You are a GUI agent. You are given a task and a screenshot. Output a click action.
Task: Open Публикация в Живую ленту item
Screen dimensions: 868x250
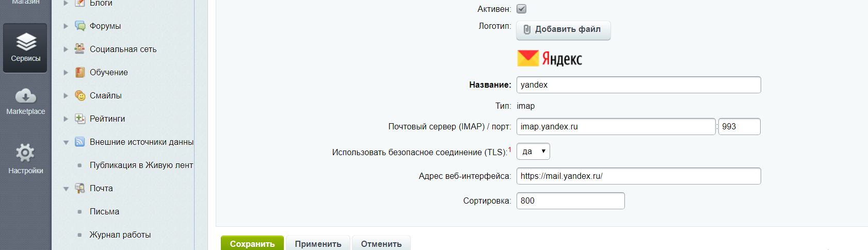tap(141, 165)
